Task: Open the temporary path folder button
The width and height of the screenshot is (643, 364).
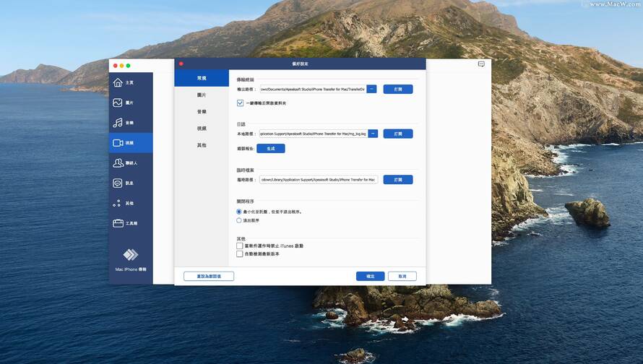Action: coord(398,180)
